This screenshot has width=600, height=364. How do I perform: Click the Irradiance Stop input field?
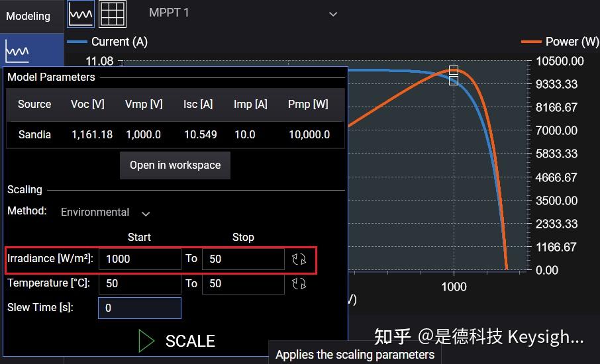pos(243,259)
